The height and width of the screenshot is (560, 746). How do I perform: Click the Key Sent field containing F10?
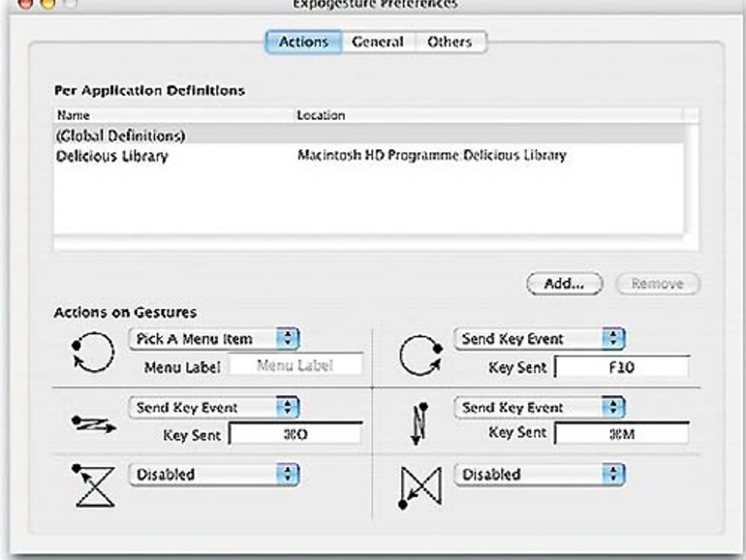point(621,368)
